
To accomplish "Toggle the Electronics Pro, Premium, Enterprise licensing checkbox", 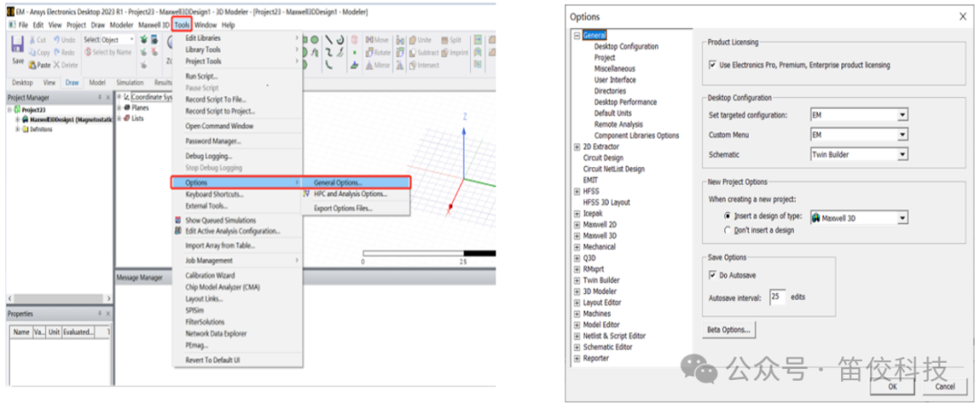I will coord(712,65).
